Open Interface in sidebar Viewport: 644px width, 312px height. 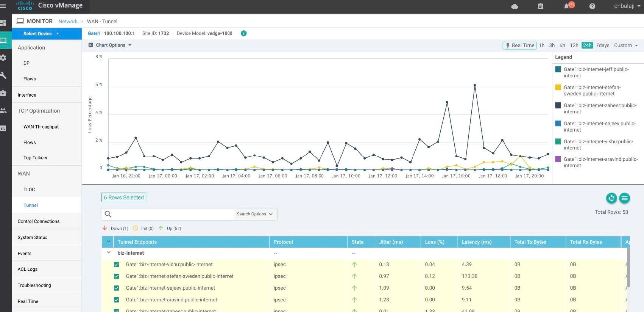coord(27,95)
